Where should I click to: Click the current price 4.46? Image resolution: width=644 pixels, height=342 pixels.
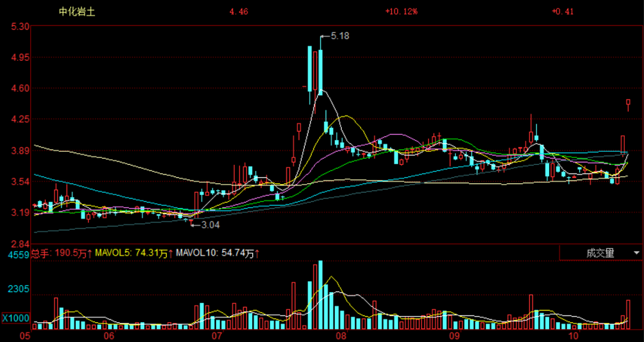tap(239, 12)
